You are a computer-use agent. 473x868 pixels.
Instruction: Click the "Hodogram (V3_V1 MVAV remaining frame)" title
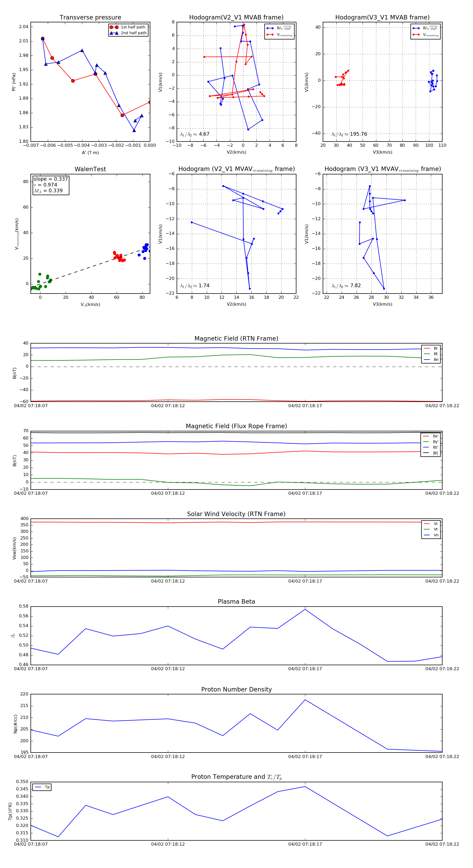(382, 169)
